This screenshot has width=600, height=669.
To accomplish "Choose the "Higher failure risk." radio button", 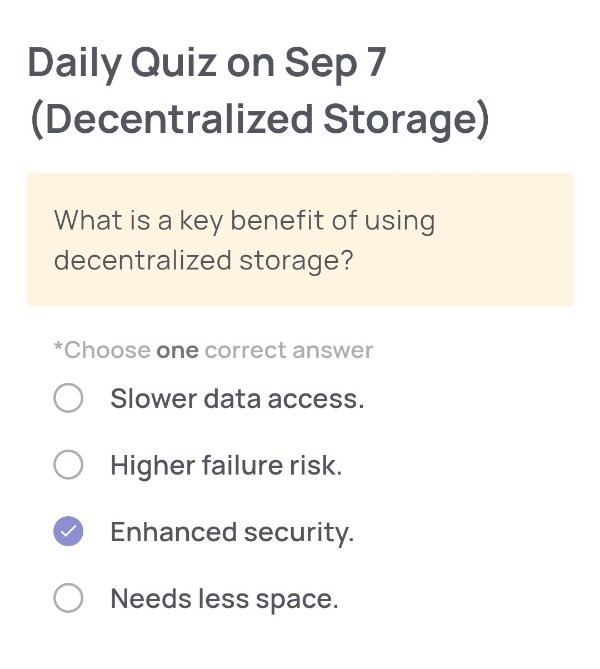I will 68,465.
